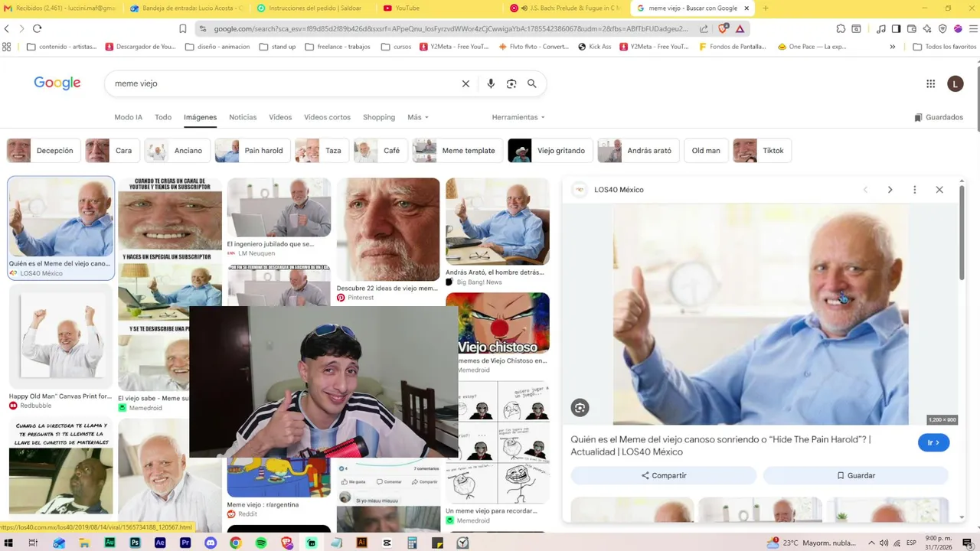The width and height of the screenshot is (980, 551).
Task: Submit search with the magnifying glass icon
Action: tap(532, 83)
